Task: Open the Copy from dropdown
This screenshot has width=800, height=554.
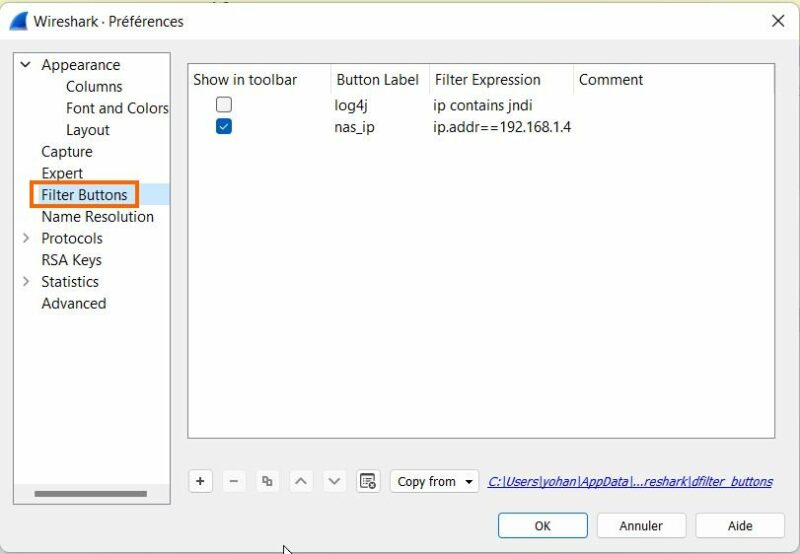Action: tap(434, 481)
